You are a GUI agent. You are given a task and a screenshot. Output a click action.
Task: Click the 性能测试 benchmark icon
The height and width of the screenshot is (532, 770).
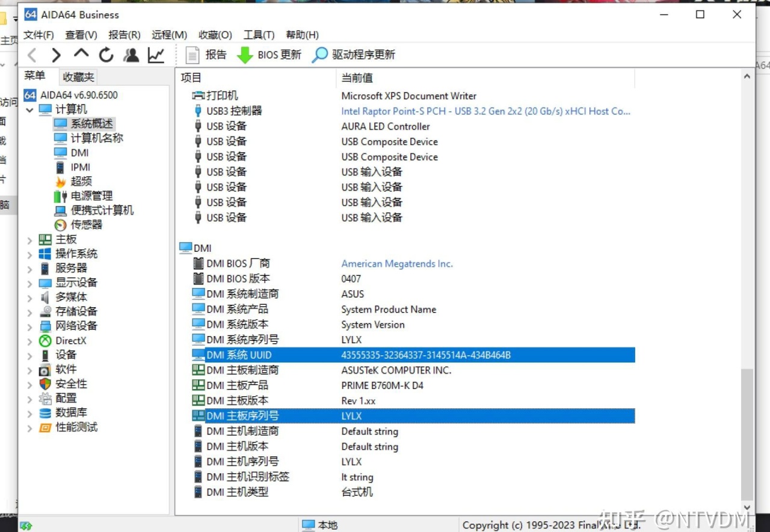tap(45, 427)
